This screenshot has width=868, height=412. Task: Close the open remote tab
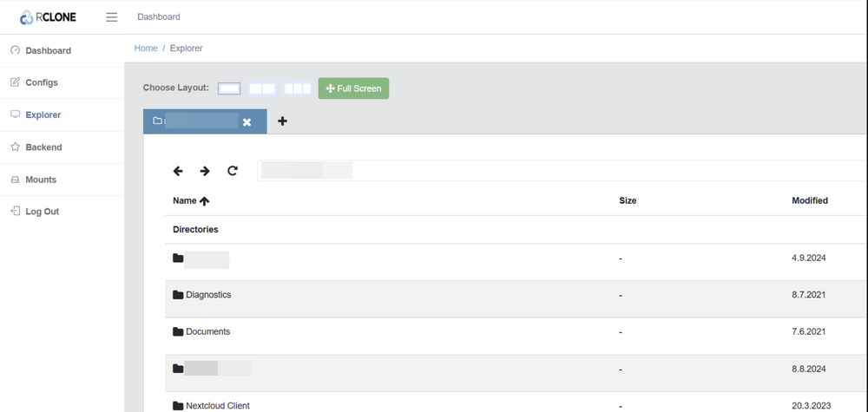tap(247, 122)
